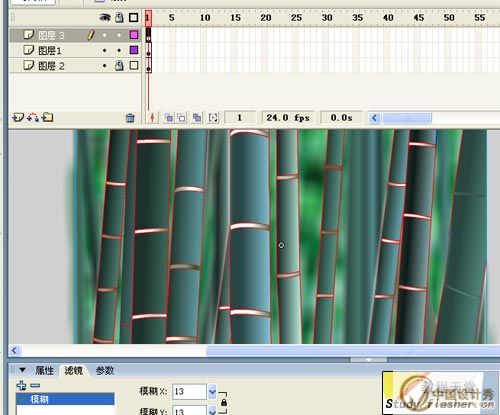Toggle outline box for 图层 2
Screen dimensions: 500x415
click(x=134, y=65)
